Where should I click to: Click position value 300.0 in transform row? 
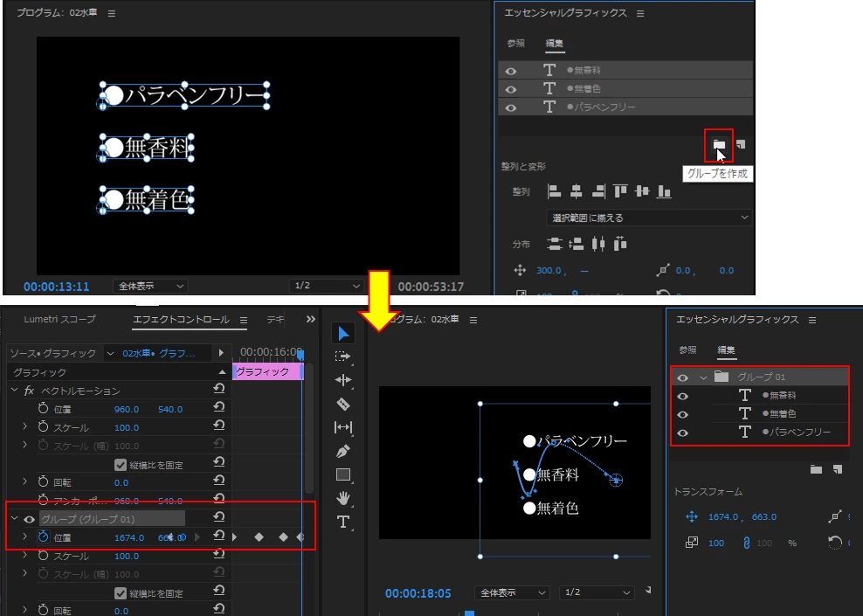pyautogui.click(x=549, y=271)
